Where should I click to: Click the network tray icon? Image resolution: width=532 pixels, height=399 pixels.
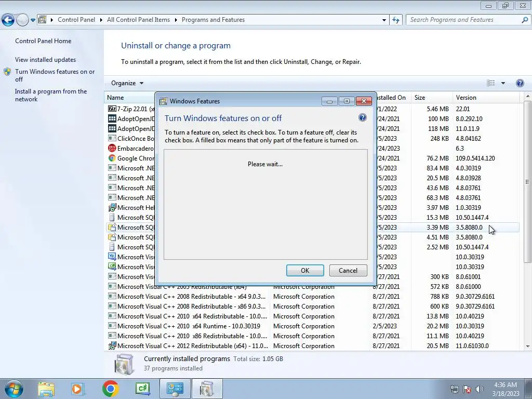coord(454,389)
